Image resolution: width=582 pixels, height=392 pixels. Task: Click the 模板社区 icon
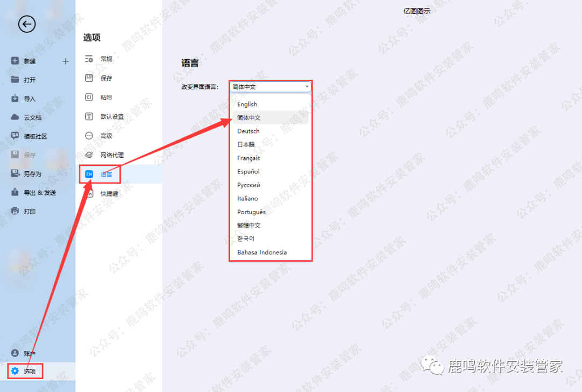click(15, 136)
